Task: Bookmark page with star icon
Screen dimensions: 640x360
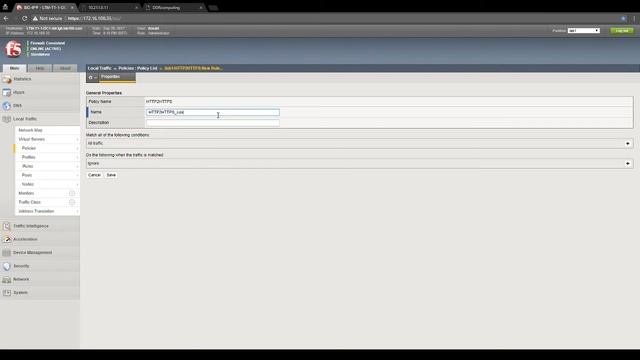Action: (623, 18)
